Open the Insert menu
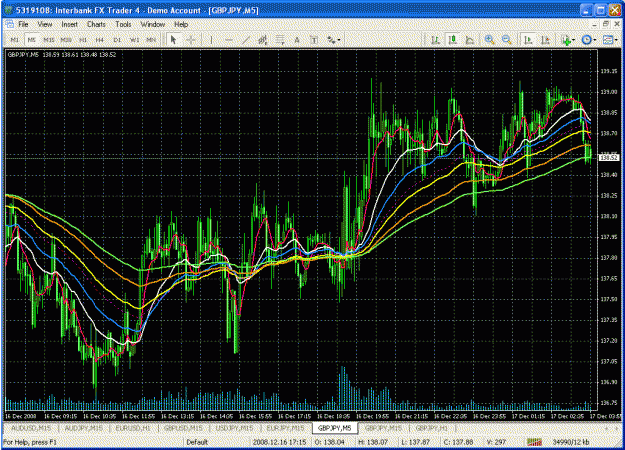The width and height of the screenshot is (625, 450). pos(69,24)
